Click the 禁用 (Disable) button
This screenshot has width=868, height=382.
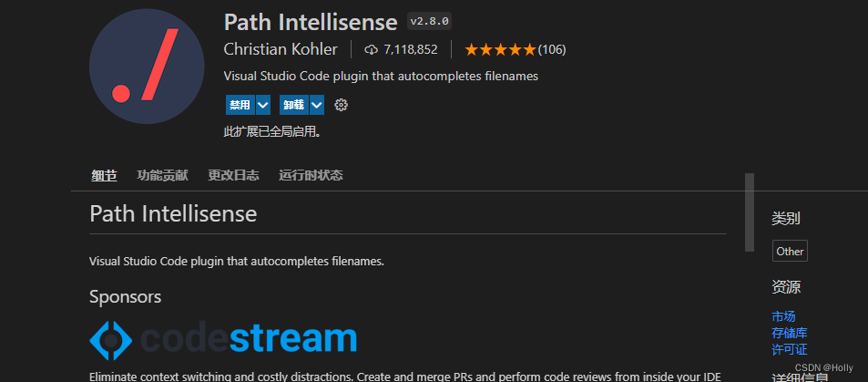pos(240,105)
